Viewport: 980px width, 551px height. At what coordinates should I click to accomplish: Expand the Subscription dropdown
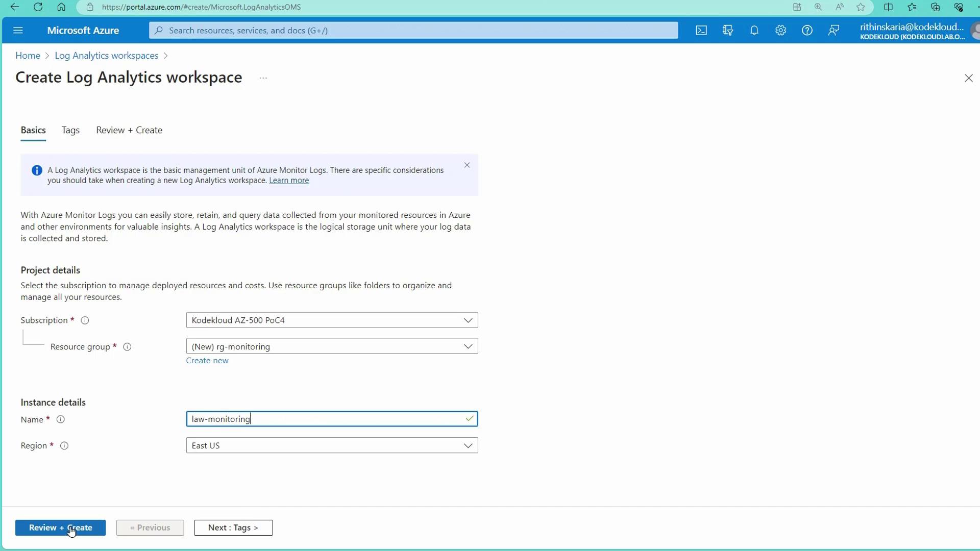pos(332,320)
